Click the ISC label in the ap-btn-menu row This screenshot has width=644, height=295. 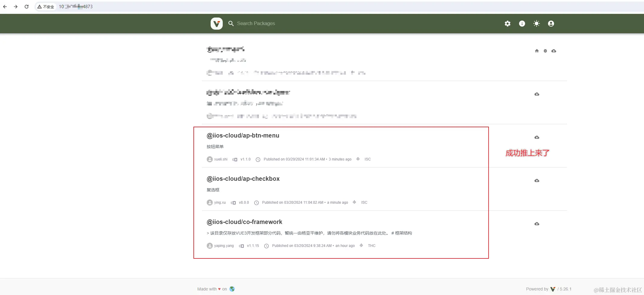coord(368,159)
